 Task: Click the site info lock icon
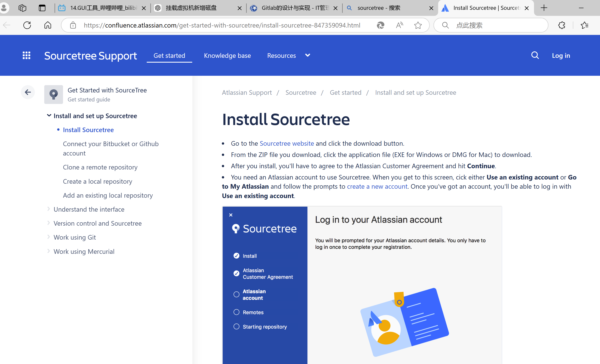pos(73,25)
